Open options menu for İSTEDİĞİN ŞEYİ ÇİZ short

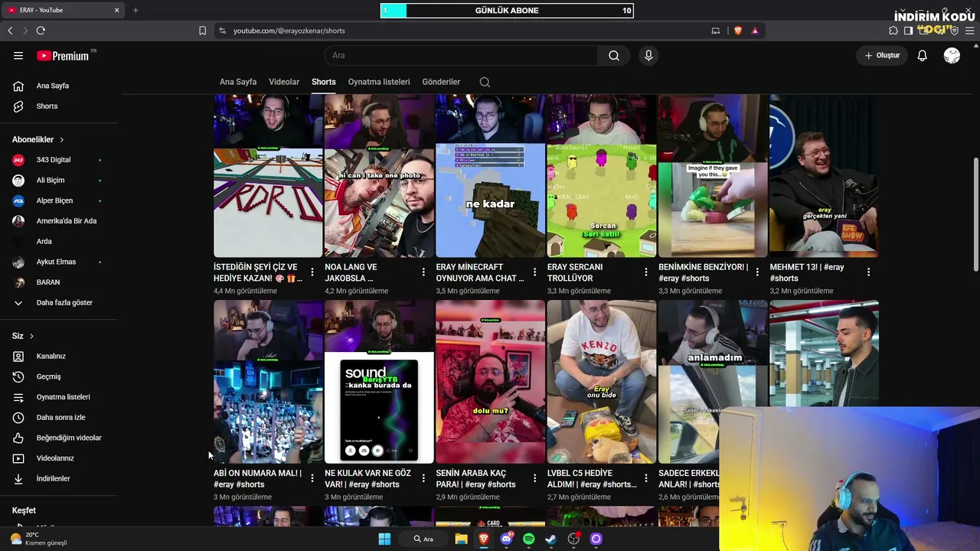(x=312, y=272)
